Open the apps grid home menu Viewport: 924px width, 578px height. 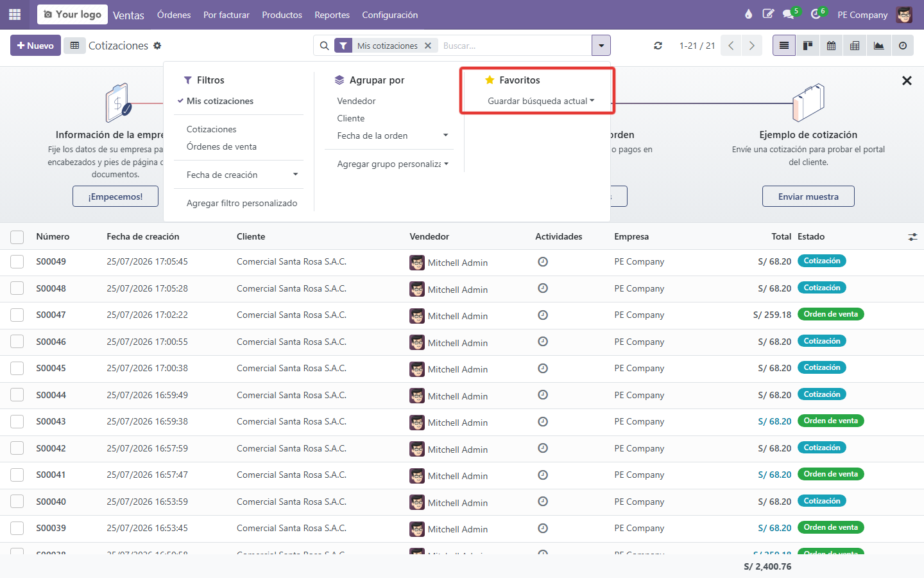15,14
